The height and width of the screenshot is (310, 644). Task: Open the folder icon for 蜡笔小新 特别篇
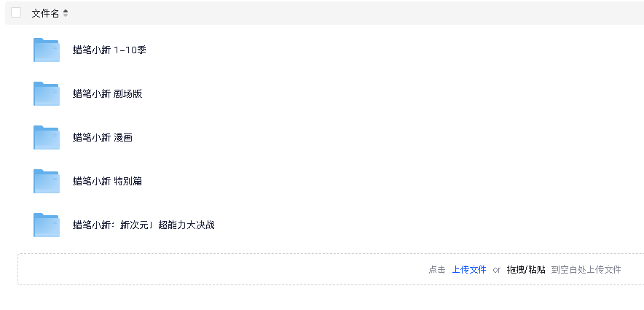click(47, 182)
